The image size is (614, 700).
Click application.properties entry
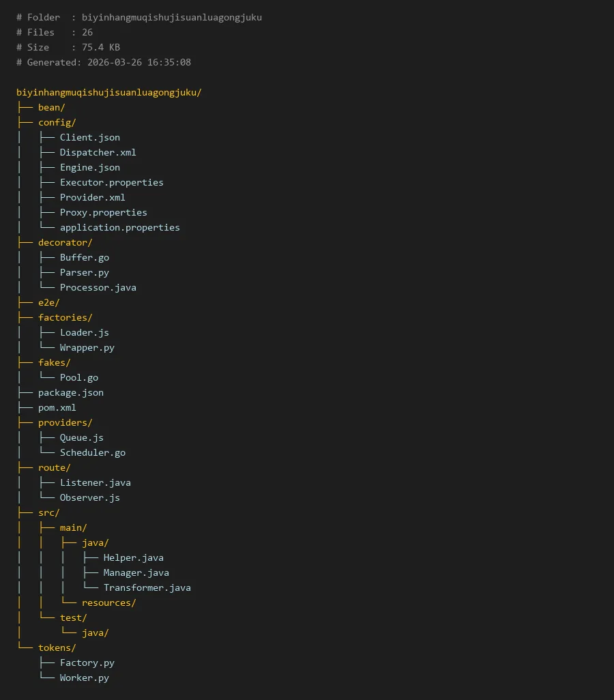tap(119, 227)
